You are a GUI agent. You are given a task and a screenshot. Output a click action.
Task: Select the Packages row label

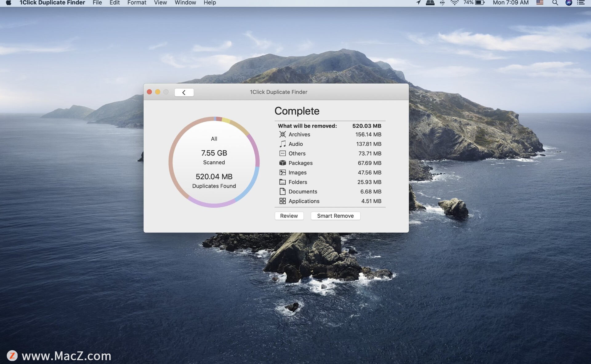(x=300, y=163)
